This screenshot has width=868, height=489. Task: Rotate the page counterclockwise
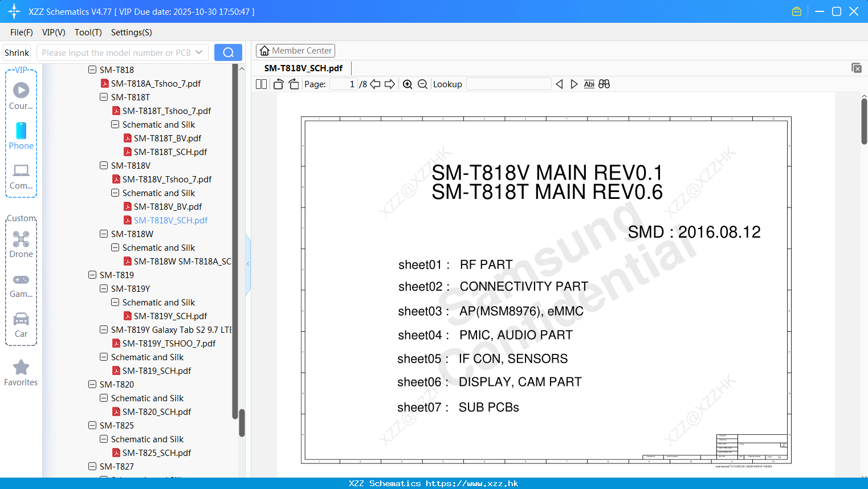(x=278, y=84)
